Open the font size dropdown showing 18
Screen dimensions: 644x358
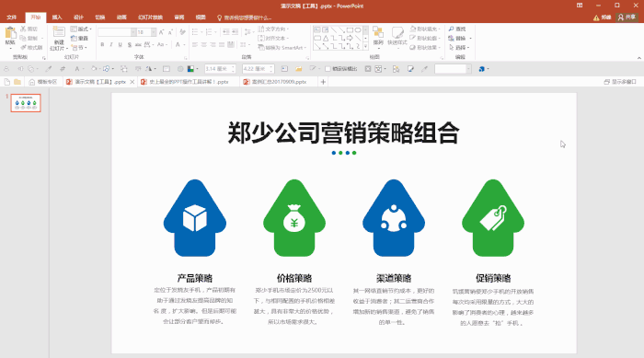coord(154,32)
